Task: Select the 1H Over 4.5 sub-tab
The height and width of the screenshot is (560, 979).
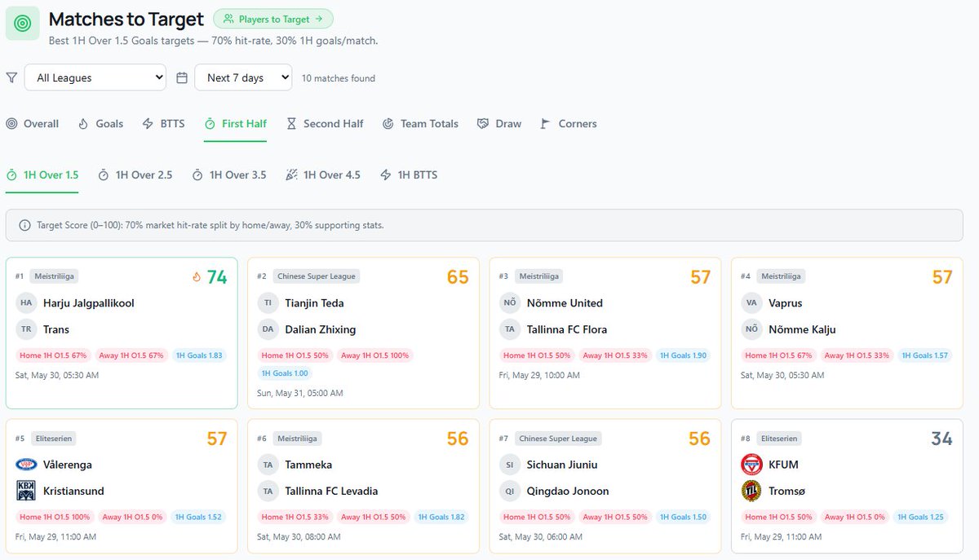Action: pyautogui.click(x=323, y=174)
